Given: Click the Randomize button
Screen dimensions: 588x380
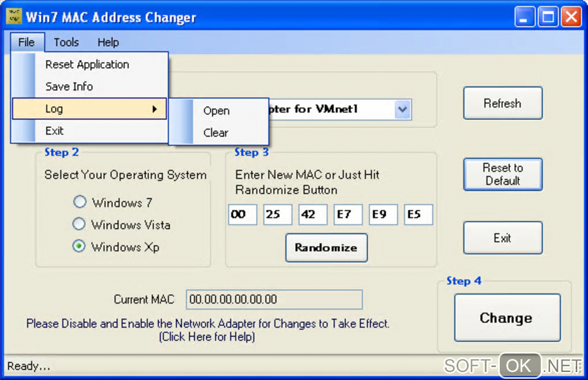Looking at the screenshot, I should (326, 247).
